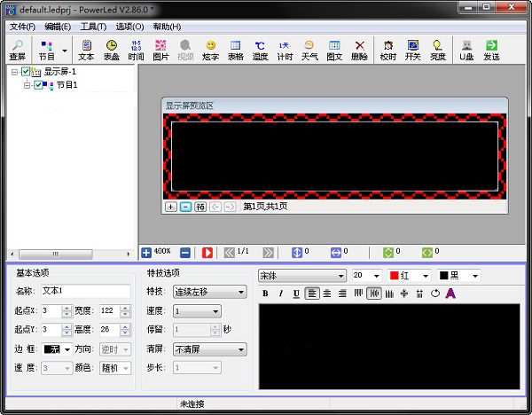Go to the previous preview page arrow
The height and width of the screenshot is (415, 532).
(x=215, y=207)
